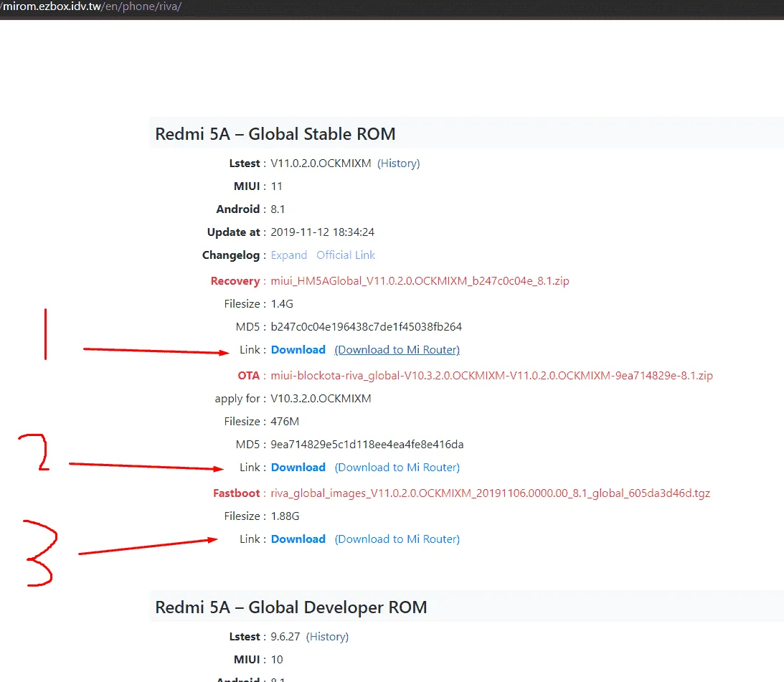The height and width of the screenshot is (682, 784).
Task: Click the latest version V11.0.2.0.OCKMIXM text
Action: [x=321, y=164]
